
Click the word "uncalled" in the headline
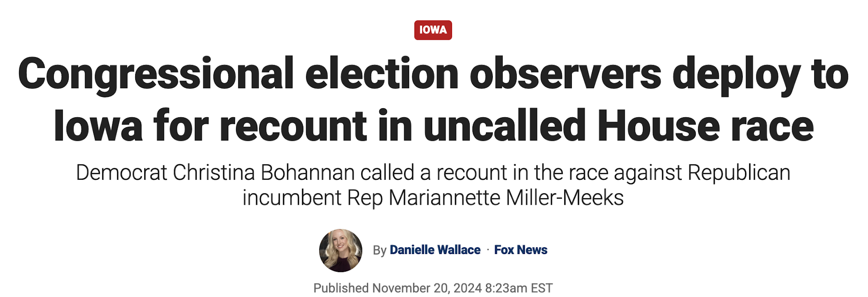[505, 126]
